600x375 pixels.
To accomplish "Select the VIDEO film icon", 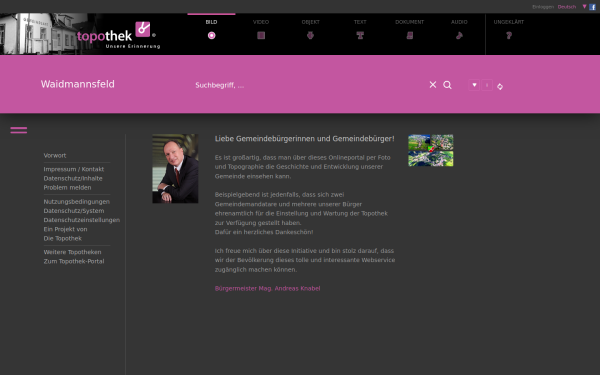I will tap(261, 36).
